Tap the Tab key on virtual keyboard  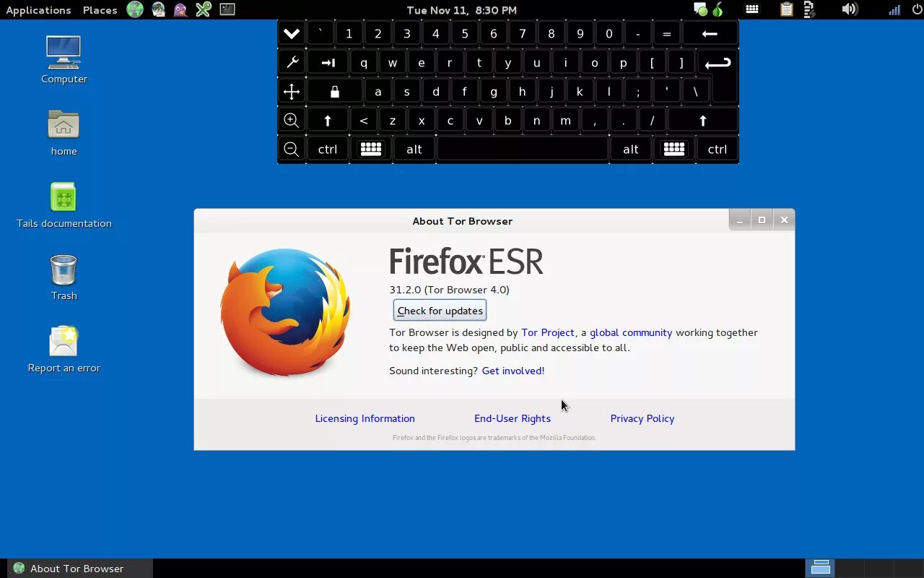[x=328, y=62]
